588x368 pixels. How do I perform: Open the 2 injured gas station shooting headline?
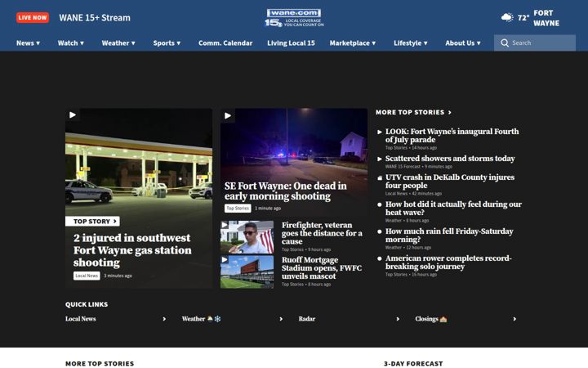coord(132,250)
